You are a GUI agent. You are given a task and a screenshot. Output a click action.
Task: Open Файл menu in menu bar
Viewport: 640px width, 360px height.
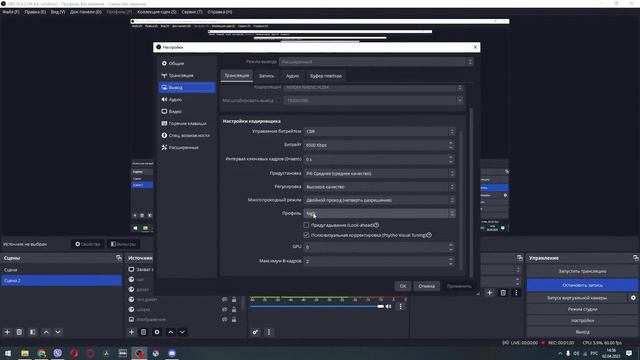pyautogui.click(x=11, y=12)
